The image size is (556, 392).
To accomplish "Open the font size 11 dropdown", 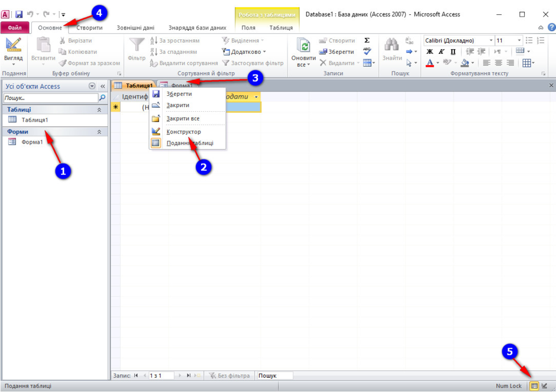I will click(519, 40).
